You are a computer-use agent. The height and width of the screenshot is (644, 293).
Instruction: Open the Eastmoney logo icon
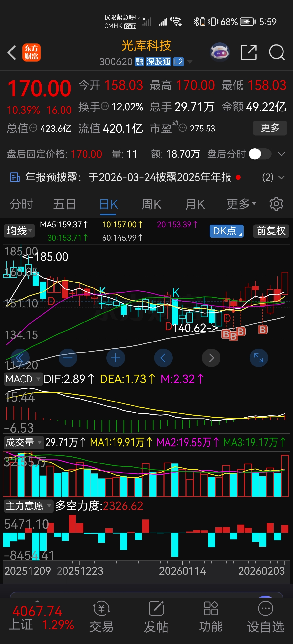(31, 52)
